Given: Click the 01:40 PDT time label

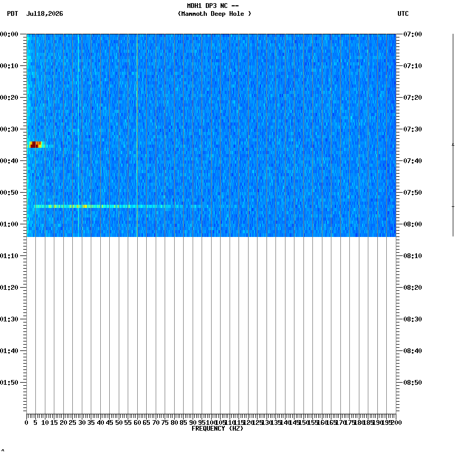Looking at the screenshot, I should click(9, 351).
